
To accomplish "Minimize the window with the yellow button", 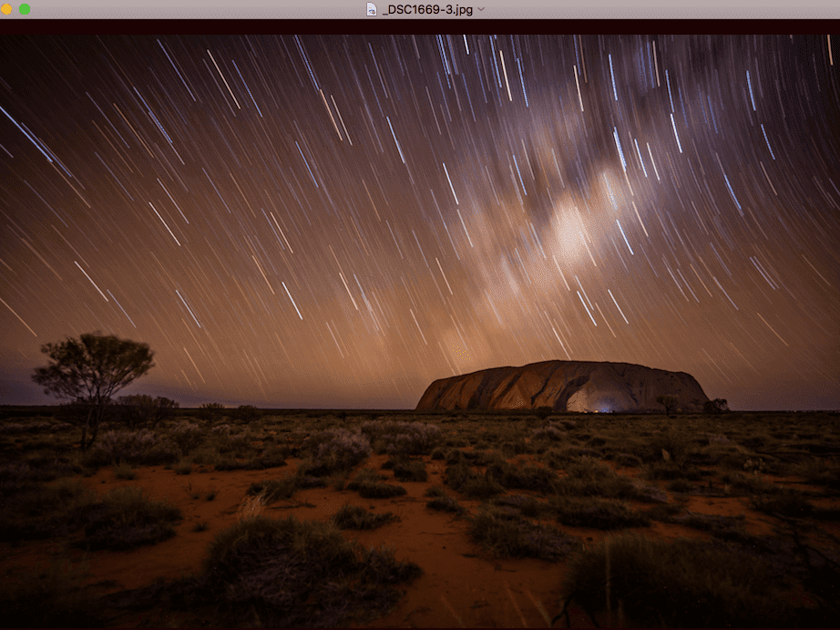I will point(5,9).
